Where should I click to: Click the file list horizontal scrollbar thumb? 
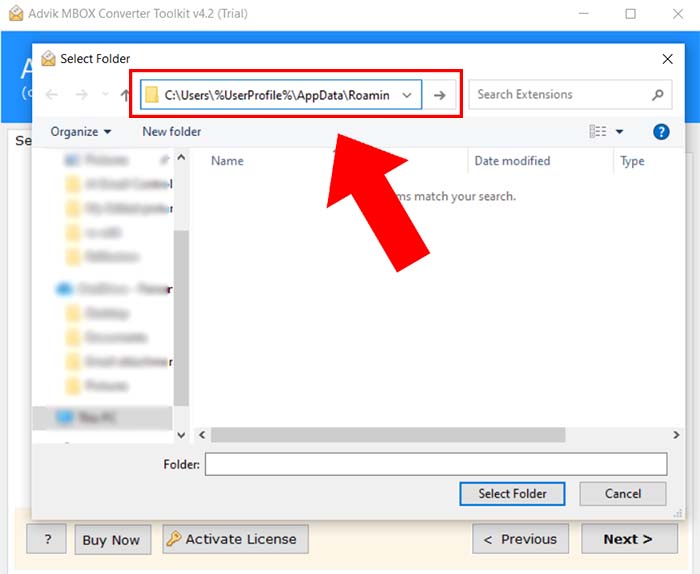click(388, 435)
